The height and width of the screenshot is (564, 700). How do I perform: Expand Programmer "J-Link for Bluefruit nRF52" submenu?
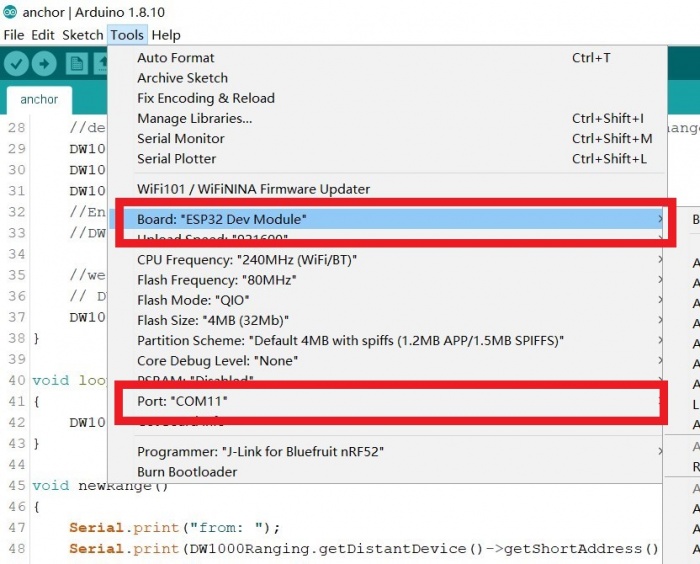(388, 451)
